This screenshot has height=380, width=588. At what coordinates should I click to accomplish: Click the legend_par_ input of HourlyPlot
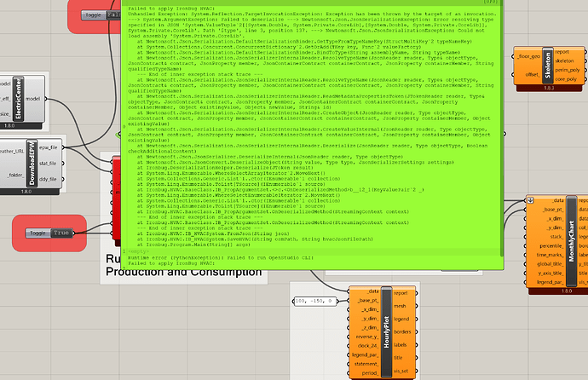pyautogui.click(x=366, y=355)
